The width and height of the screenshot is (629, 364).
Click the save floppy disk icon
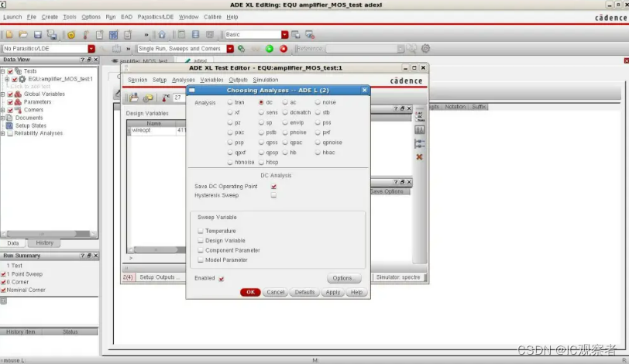[x=38, y=35]
